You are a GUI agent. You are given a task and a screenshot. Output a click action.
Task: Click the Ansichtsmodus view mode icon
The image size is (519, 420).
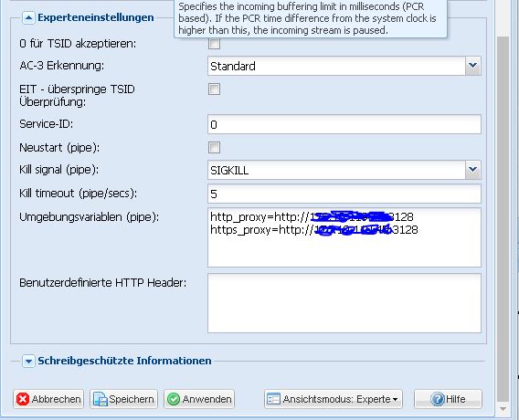pyautogui.click(x=273, y=399)
